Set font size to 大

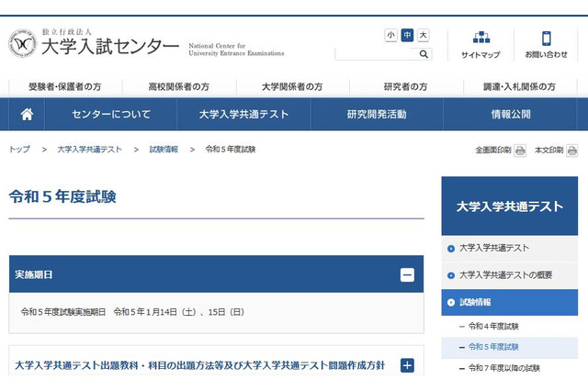click(x=423, y=35)
